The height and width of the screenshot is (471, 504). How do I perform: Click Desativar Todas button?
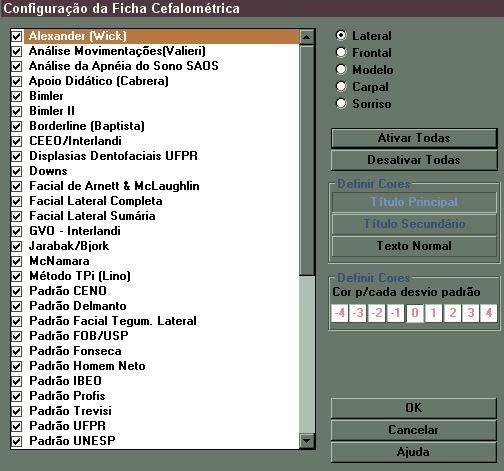[x=414, y=160]
